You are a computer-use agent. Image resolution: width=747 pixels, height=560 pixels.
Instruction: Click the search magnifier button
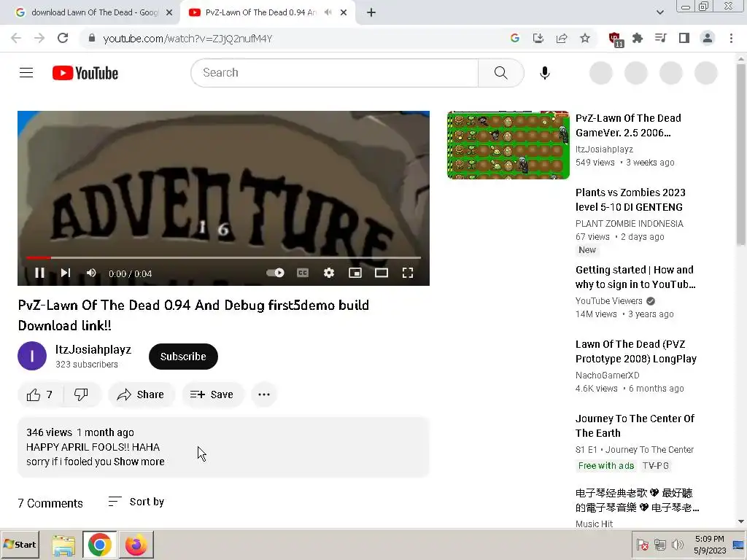point(500,73)
